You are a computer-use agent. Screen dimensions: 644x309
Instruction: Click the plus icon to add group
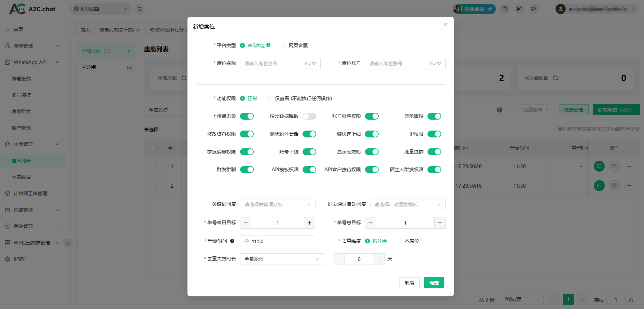(129, 51)
